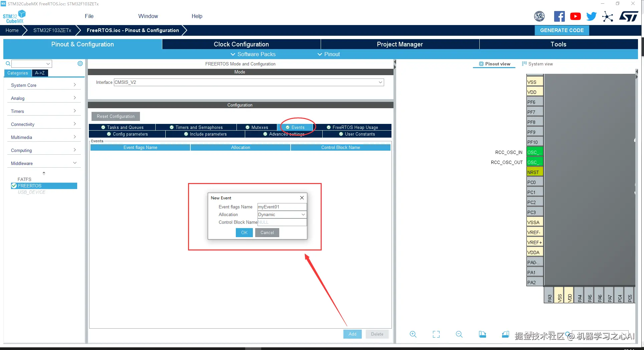Expand the Analog category
The height and width of the screenshot is (350, 644).
click(x=44, y=98)
